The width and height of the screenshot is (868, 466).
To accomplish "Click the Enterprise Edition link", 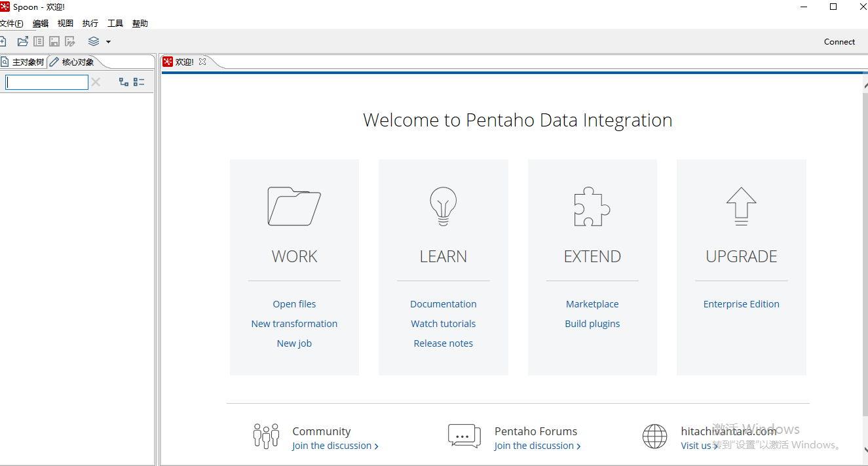I will 742,304.
